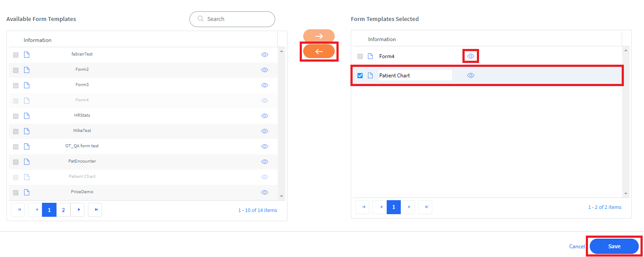
Task: Cancel the template selection
Action: (577, 247)
